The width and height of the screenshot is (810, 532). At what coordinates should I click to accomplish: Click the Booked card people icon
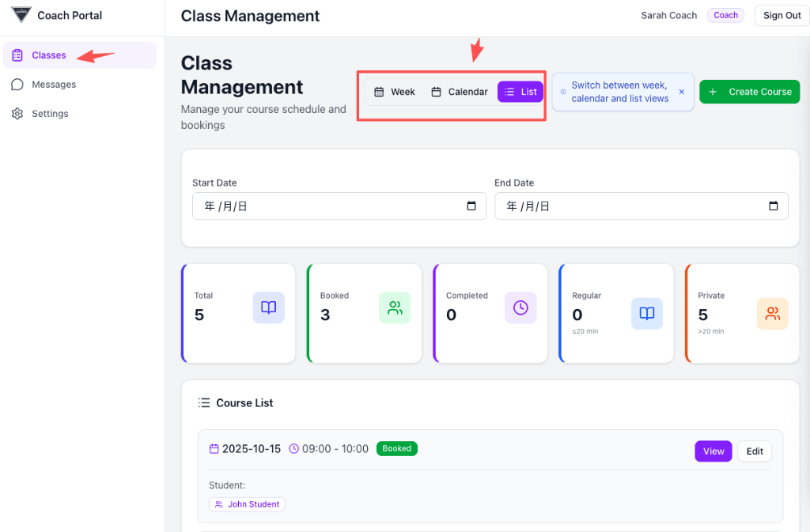point(395,308)
